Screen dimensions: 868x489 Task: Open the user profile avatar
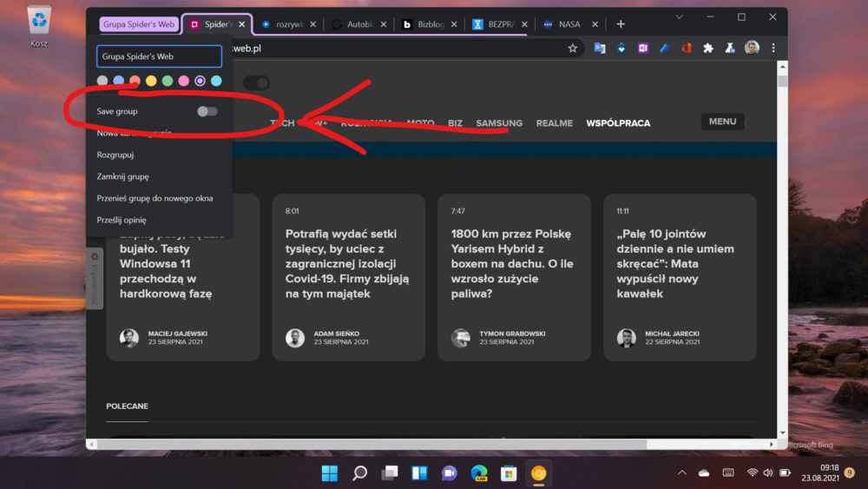[x=752, y=48]
